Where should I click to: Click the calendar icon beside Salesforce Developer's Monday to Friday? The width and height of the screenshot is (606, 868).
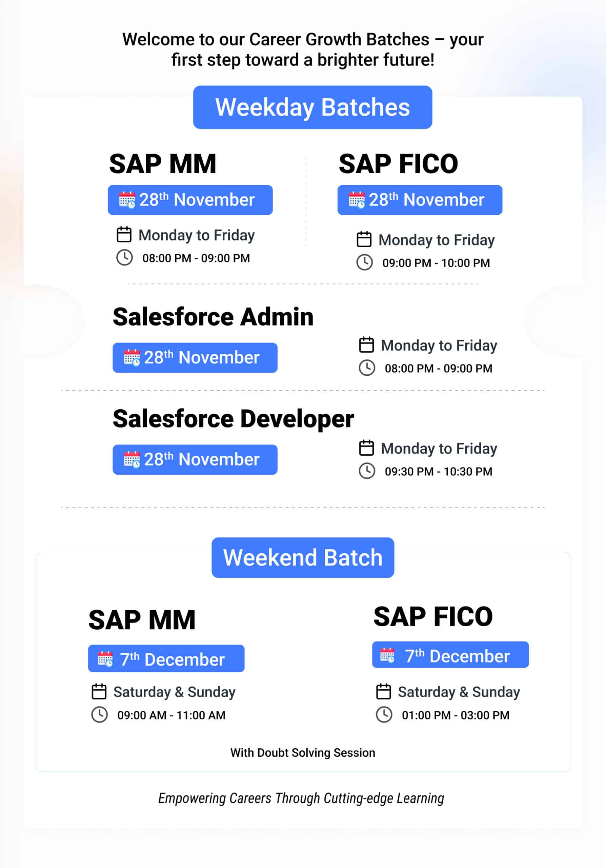(366, 448)
